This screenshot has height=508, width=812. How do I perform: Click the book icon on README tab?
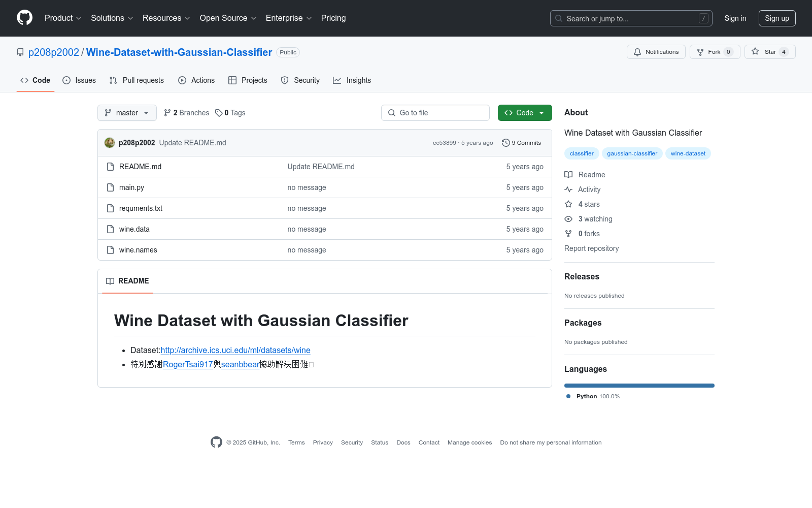[x=110, y=281]
